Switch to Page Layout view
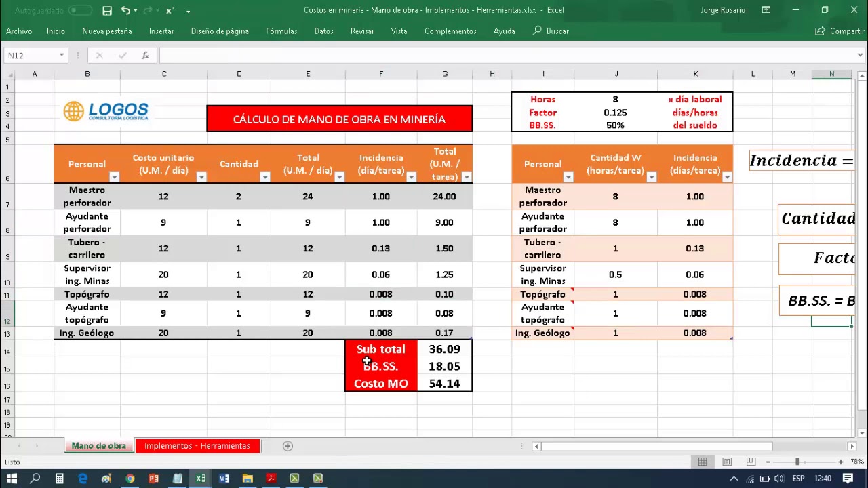 pos(727,462)
